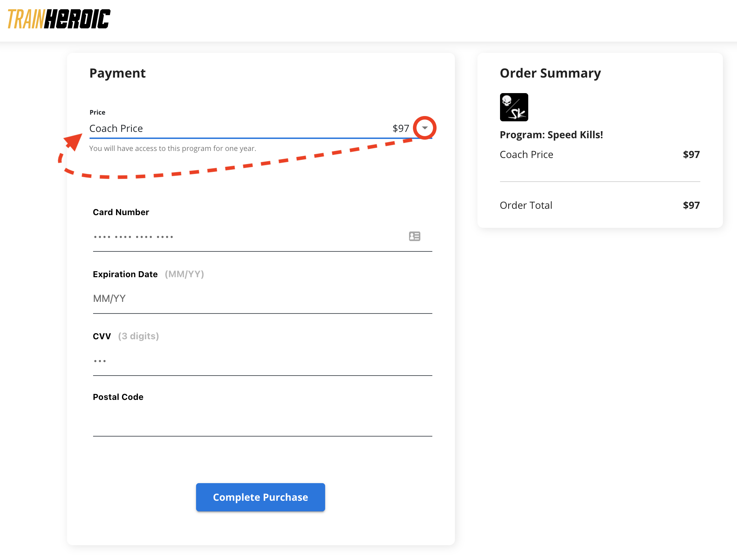Viewport: 737px width, 560px height.
Task: Click the 'Expiration Date' label
Action: (125, 274)
